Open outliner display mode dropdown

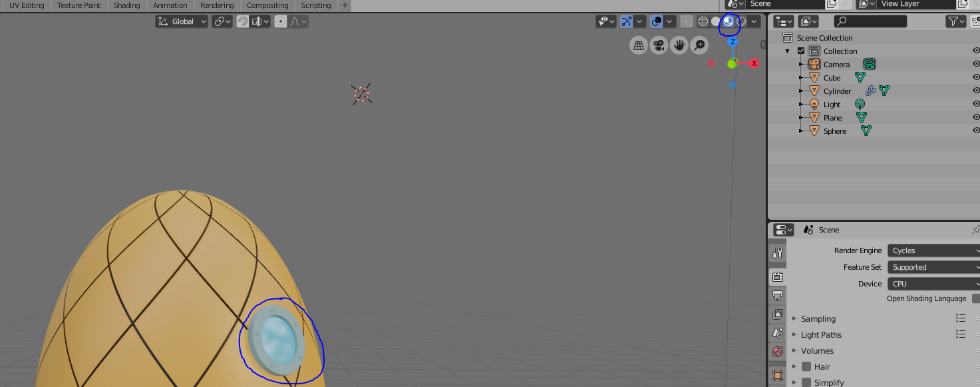pyautogui.click(x=808, y=21)
